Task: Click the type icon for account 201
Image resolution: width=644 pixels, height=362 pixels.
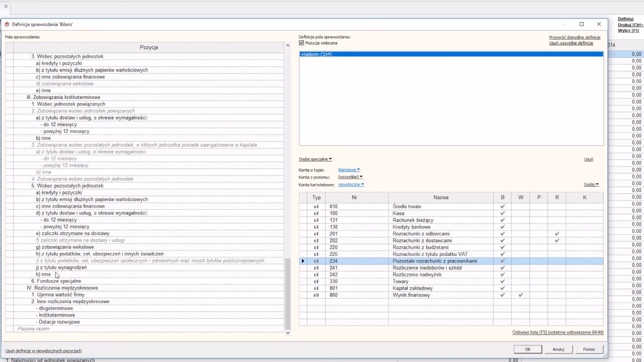Action: tap(316, 234)
